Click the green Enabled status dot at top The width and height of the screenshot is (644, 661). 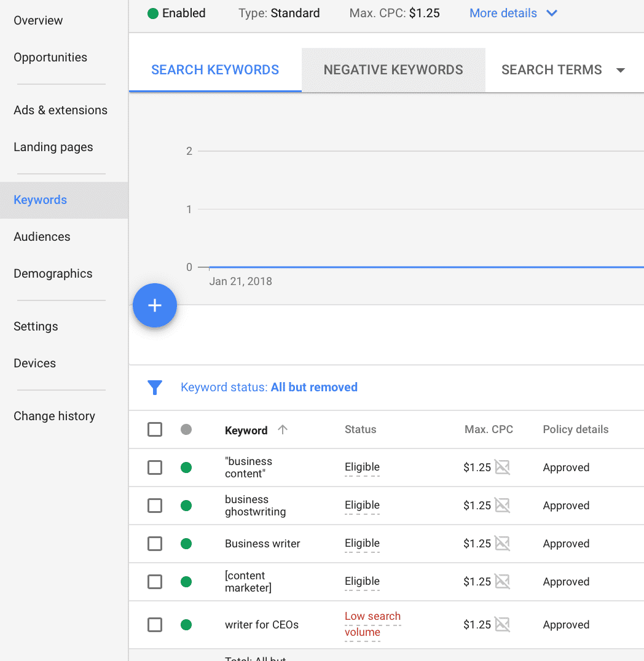pyautogui.click(x=152, y=14)
